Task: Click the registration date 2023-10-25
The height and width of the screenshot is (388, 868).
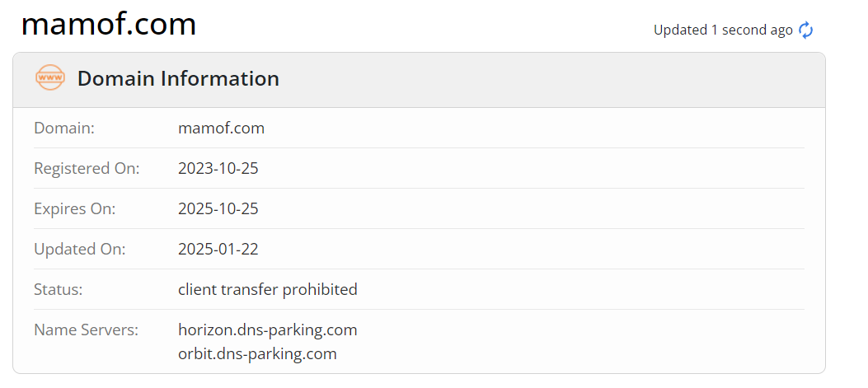Action: tap(218, 169)
